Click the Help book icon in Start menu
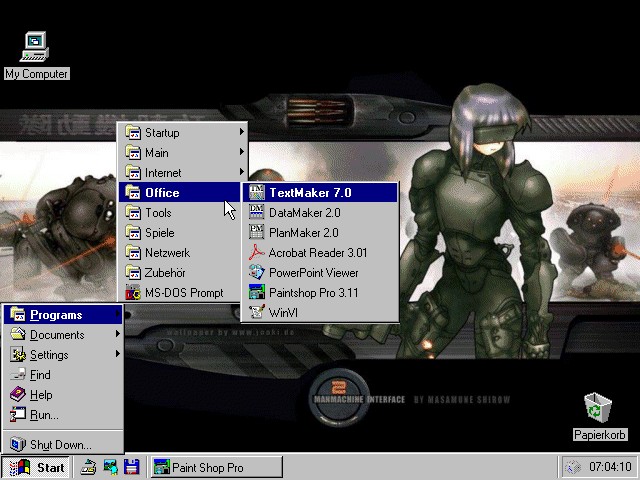 pyautogui.click(x=18, y=394)
